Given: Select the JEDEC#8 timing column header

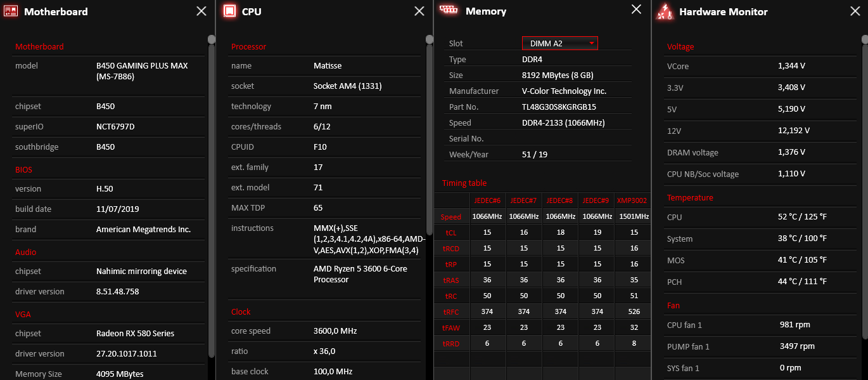Looking at the screenshot, I should pyautogui.click(x=560, y=200).
